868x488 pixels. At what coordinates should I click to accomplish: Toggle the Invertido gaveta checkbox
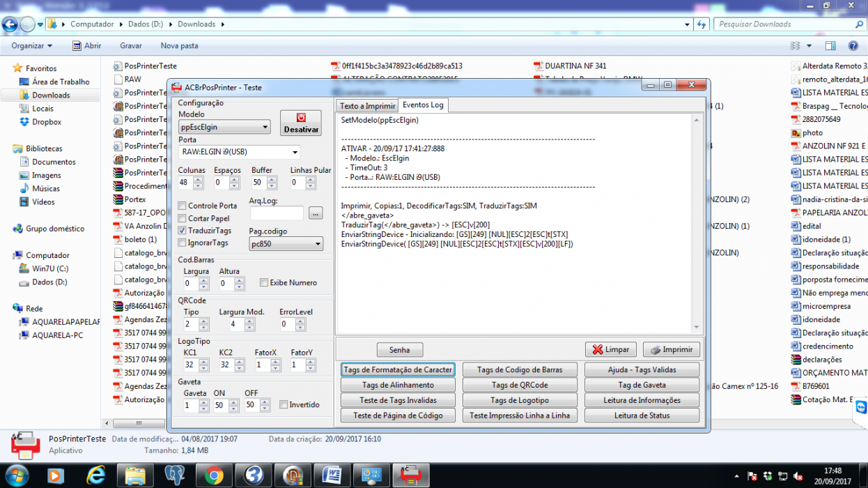tap(284, 404)
